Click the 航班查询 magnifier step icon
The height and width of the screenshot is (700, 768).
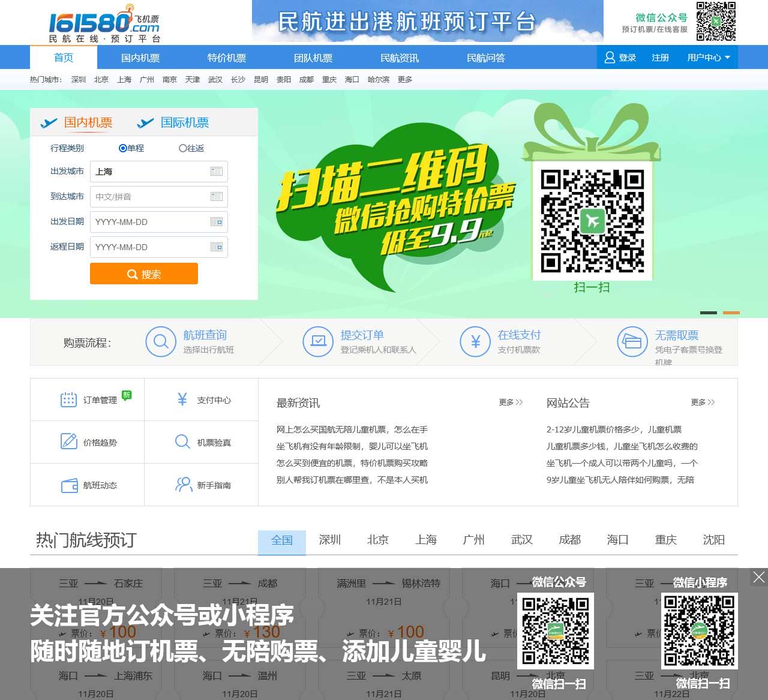(161, 341)
